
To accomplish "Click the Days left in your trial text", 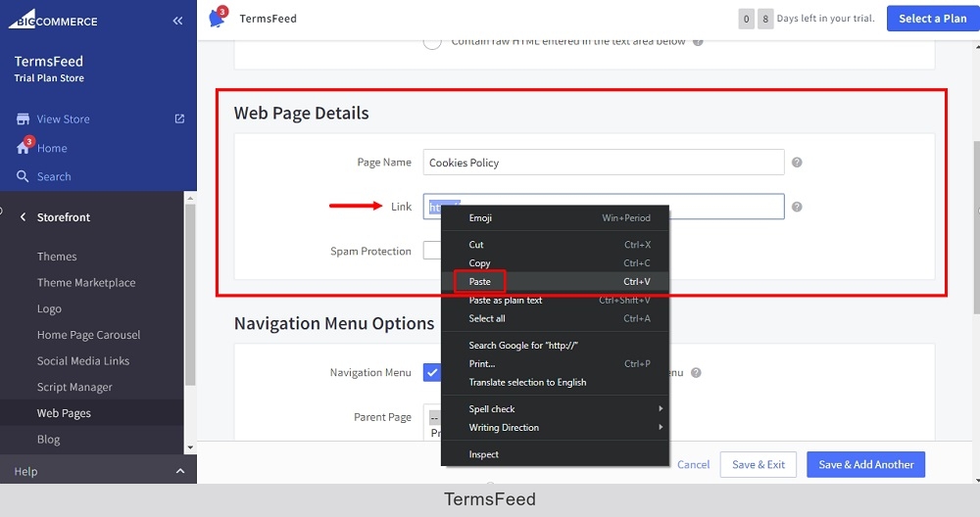I will click(825, 19).
